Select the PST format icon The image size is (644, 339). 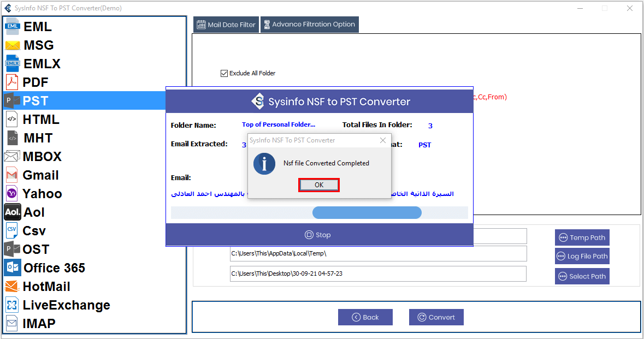click(x=12, y=100)
